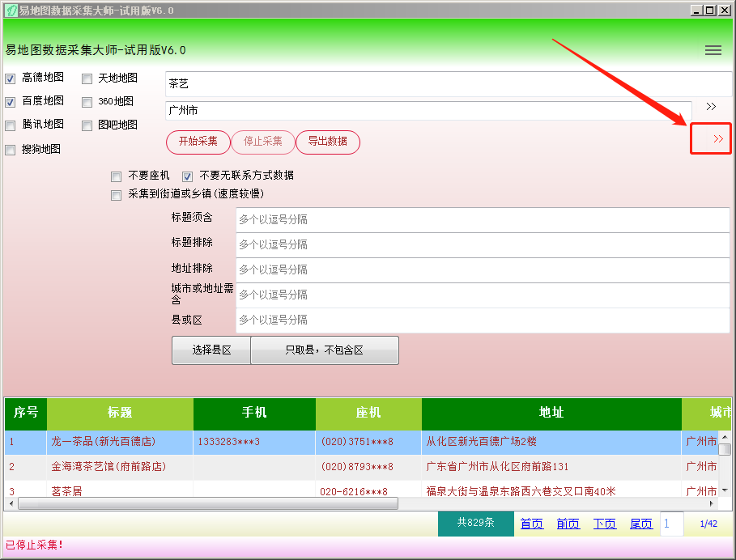This screenshot has width=736, height=560.
Task: Click the 导出数据 button
Action: (327, 142)
